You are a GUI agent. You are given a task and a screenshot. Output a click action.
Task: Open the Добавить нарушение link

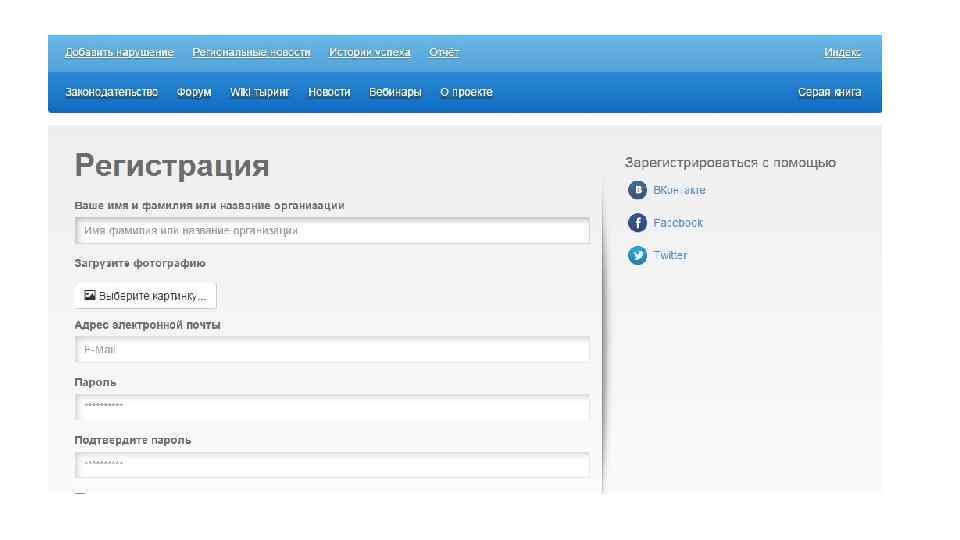point(119,52)
